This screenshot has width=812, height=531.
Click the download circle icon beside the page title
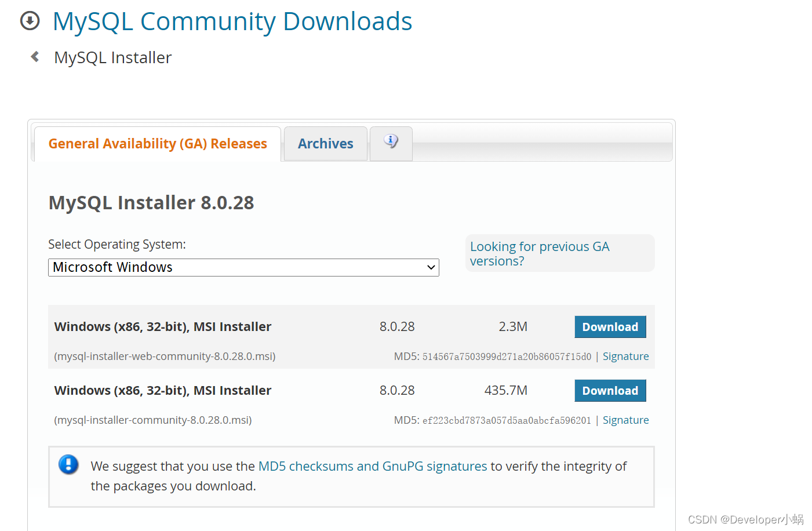coord(30,21)
